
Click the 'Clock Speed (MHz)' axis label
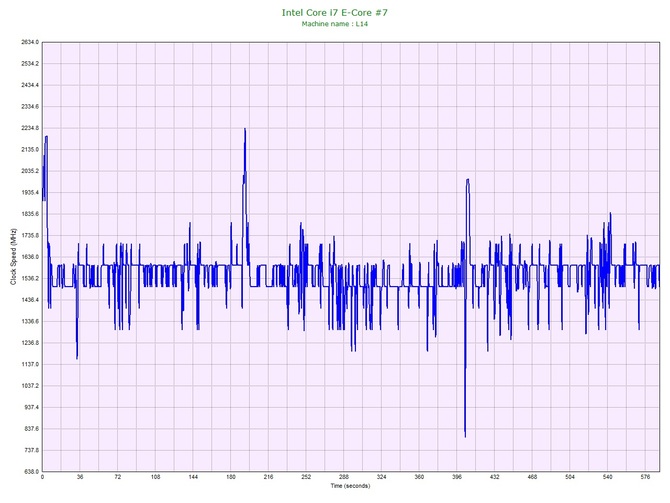pos(13,256)
